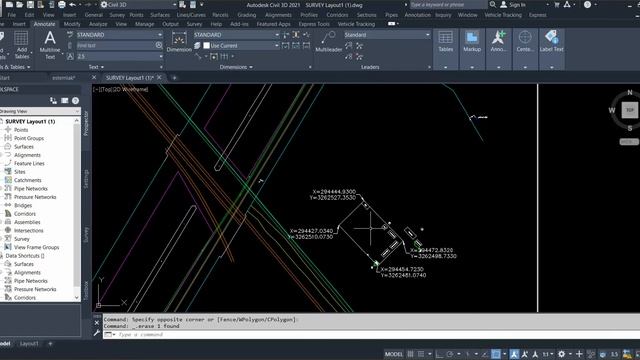Click the Help icon in Toolspace header
The image size is (640, 360).
click(76, 100)
